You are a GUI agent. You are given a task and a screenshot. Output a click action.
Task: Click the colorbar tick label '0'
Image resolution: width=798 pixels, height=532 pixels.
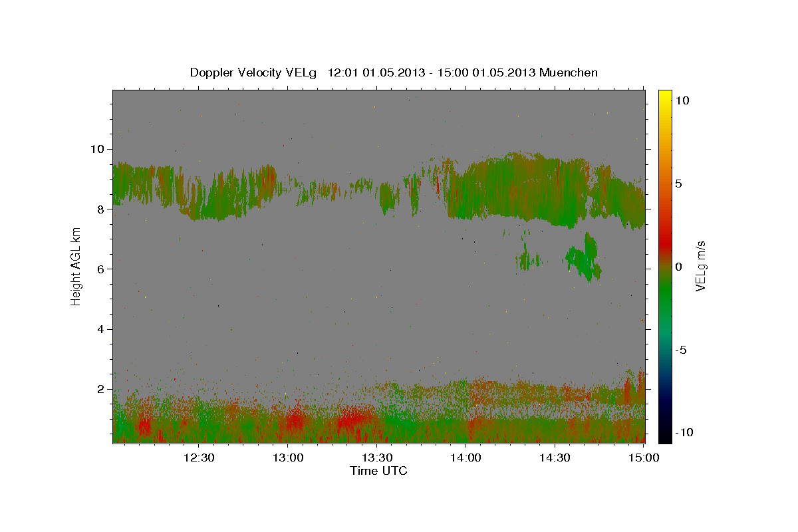[680, 267]
